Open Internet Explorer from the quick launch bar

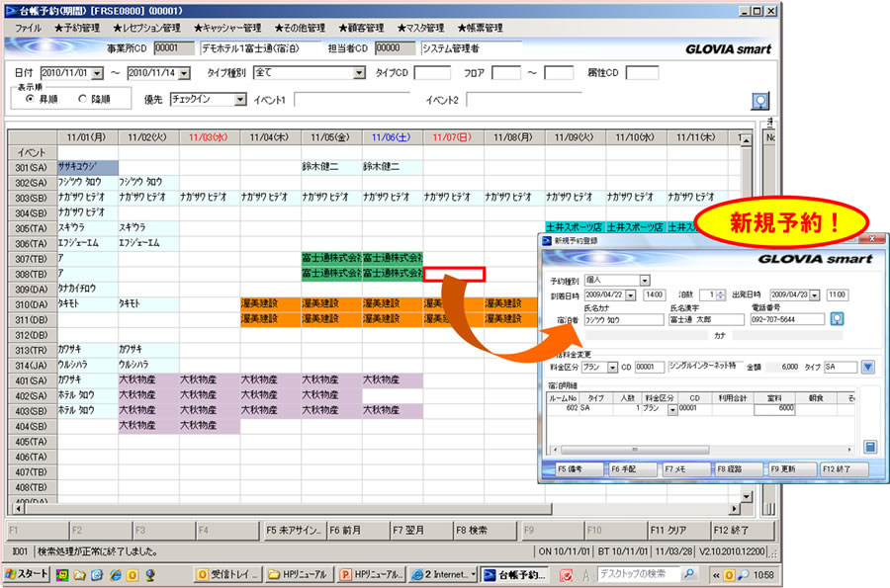(x=116, y=574)
